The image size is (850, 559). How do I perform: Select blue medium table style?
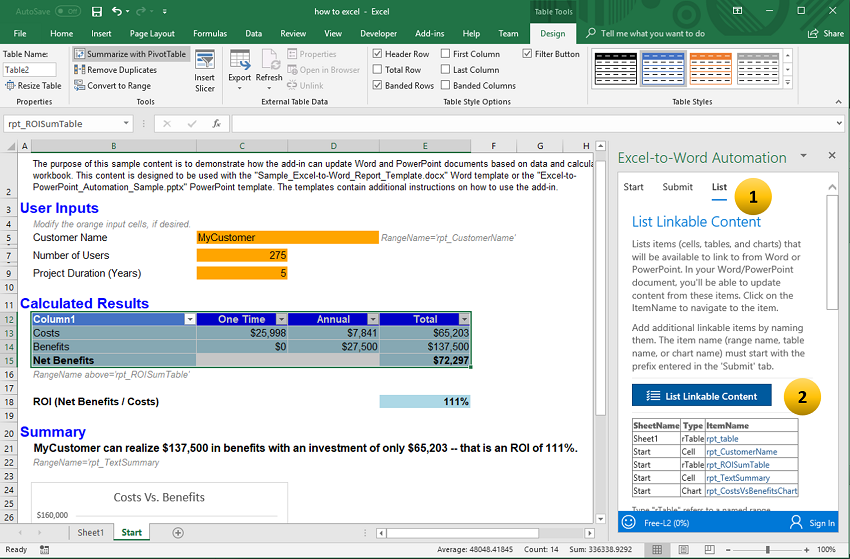663,69
